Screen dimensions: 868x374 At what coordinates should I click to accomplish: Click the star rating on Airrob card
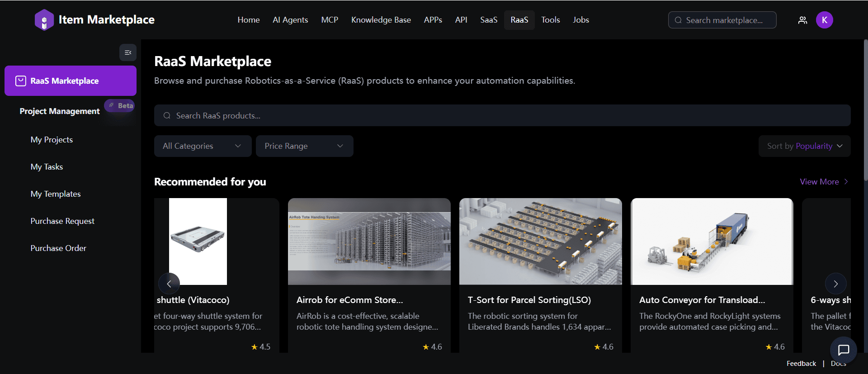coord(432,347)
